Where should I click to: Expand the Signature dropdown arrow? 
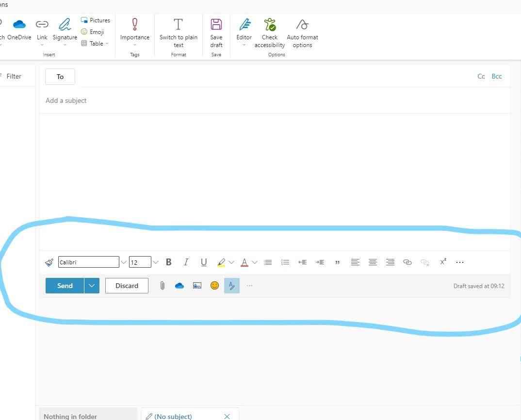pos(65,45)
